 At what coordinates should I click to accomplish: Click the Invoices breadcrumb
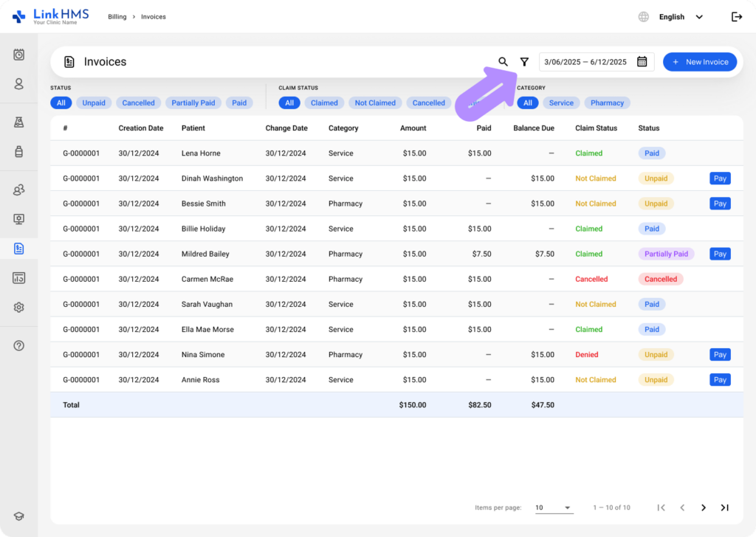click(x=154, y=17)
